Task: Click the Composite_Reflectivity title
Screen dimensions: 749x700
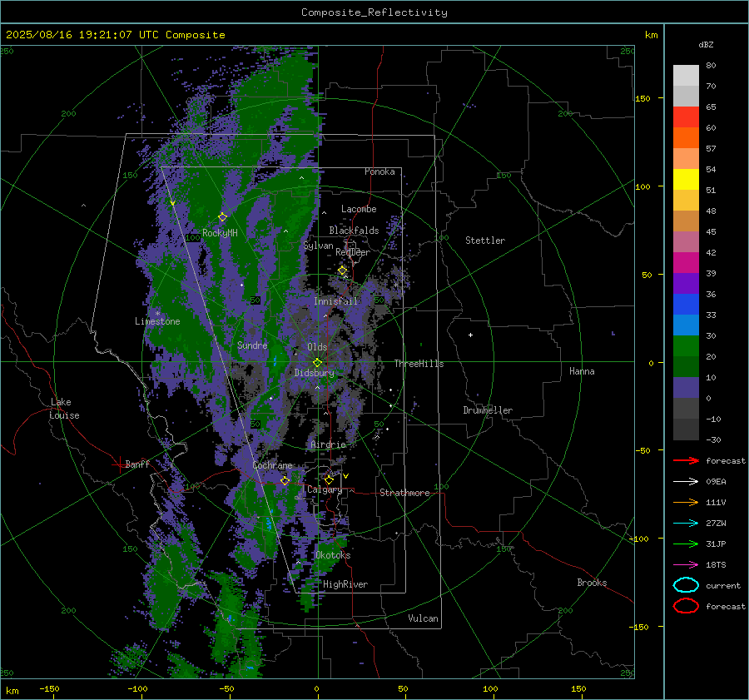Action: pyautogui.click(x=374, y=12)
